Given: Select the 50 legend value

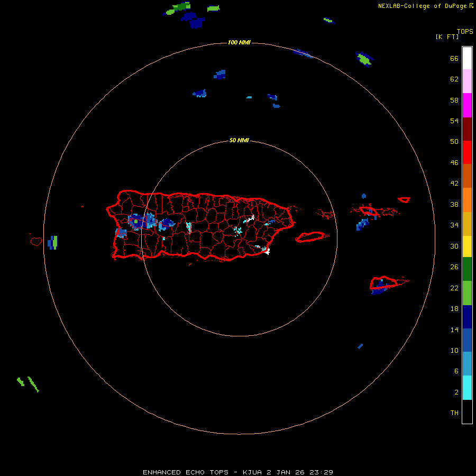Looking at the screenshot, I should click(x=454, y=142).
